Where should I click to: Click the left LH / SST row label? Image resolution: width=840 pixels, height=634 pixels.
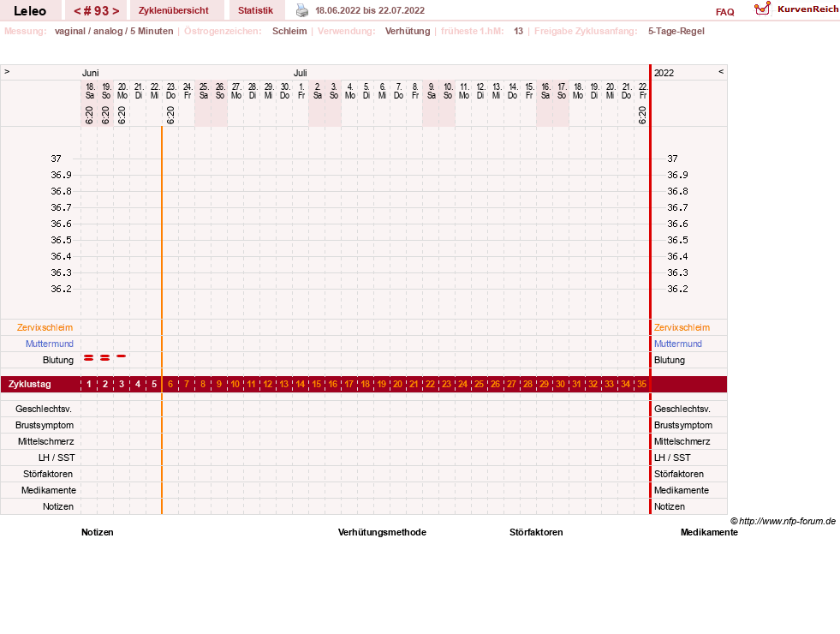pyautogui.click(x=57, y=458)
